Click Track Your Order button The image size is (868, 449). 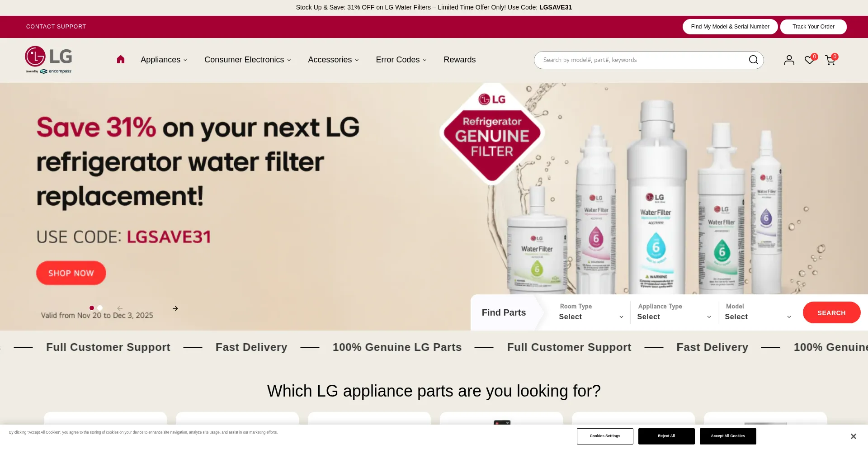(813, 27)
